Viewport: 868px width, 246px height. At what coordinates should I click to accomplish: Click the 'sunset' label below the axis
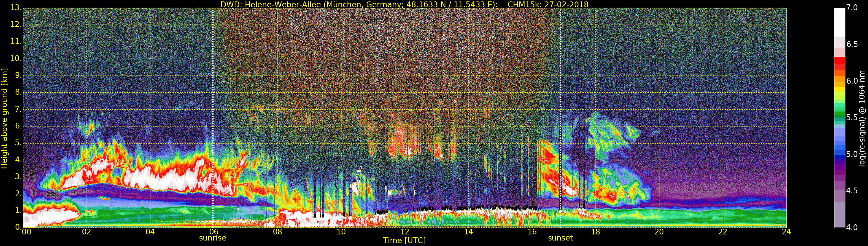[560, 238]
